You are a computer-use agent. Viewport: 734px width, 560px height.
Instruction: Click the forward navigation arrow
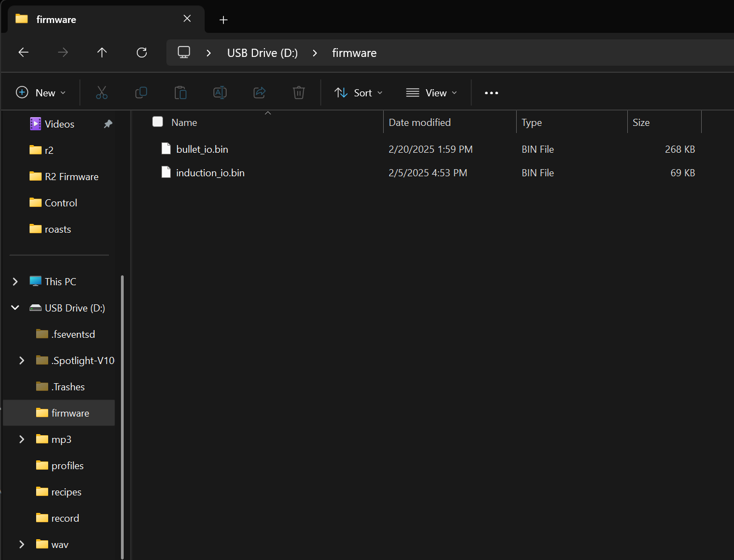(x=63, y=53)
